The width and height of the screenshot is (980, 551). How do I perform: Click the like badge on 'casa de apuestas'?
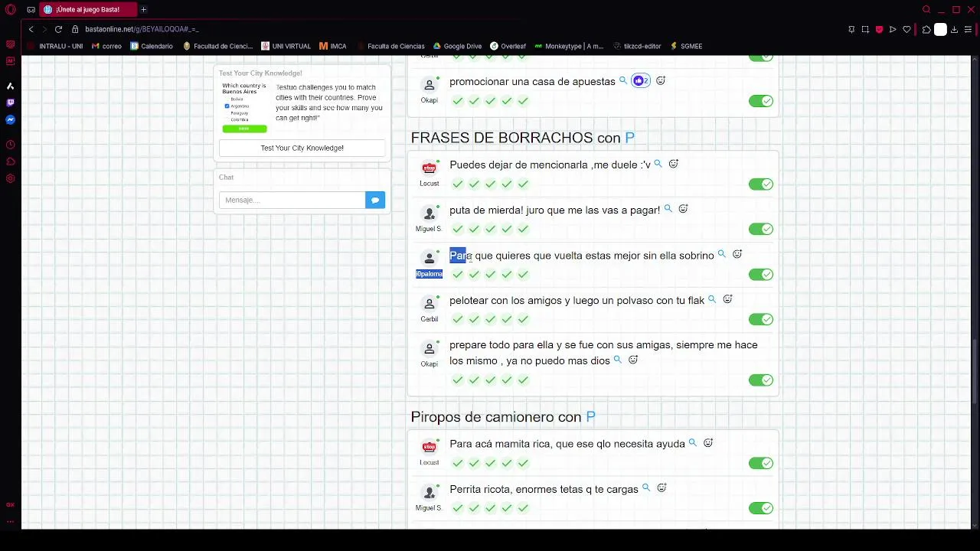coord(641,80)
